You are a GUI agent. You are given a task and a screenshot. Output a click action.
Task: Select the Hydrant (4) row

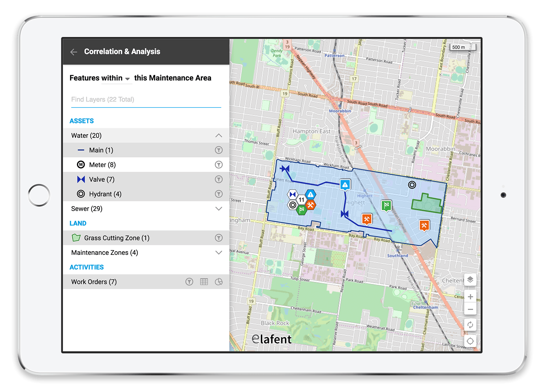click(146, 194)
